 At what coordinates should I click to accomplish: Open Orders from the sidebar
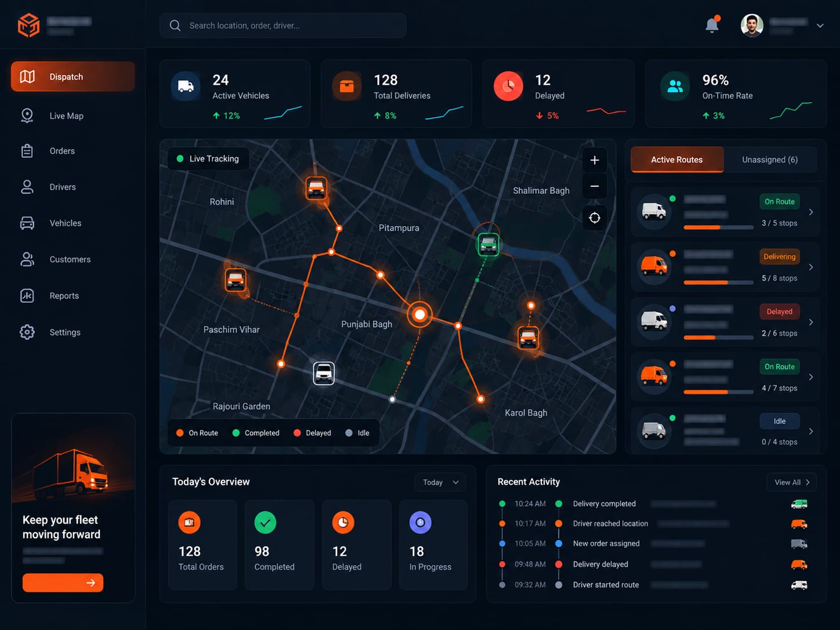coord(73,151)
